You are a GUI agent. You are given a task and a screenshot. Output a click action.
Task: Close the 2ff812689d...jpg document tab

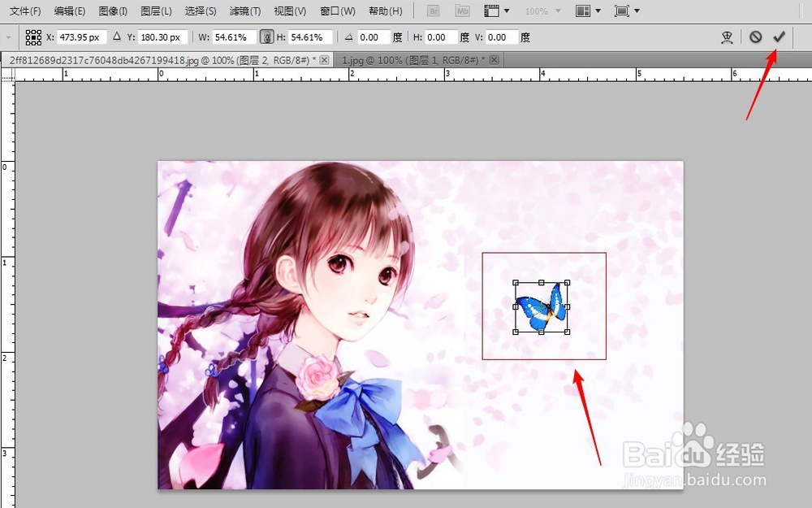324,60
